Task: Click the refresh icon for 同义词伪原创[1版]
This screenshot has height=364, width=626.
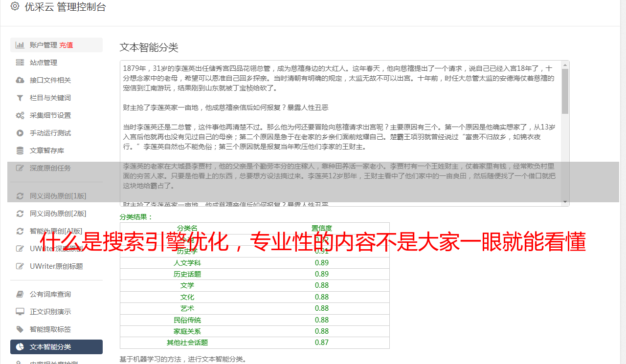Action: point(20,196)
